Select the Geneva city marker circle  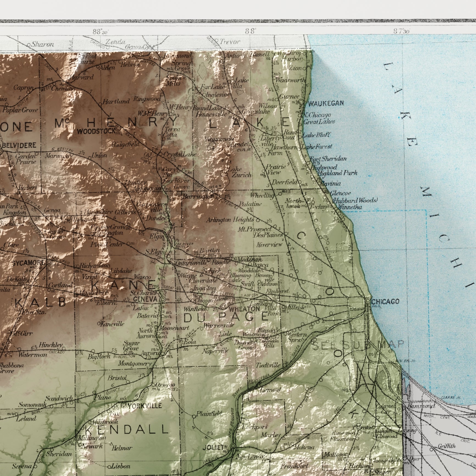pos(163,299)
